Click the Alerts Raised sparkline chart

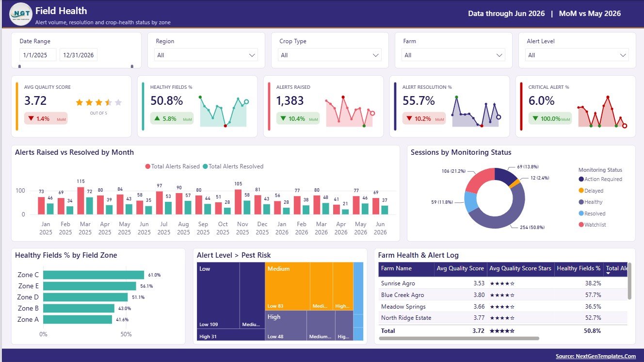(350, 111)
